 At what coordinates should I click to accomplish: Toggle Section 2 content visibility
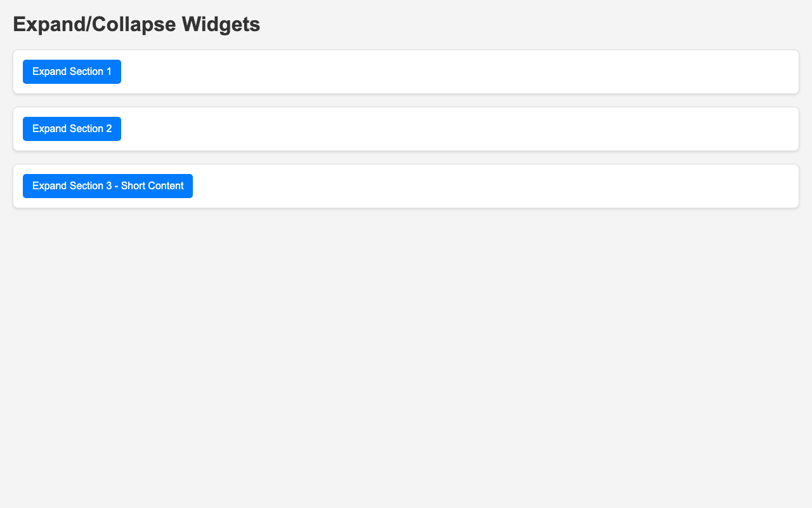click(72, 129)
